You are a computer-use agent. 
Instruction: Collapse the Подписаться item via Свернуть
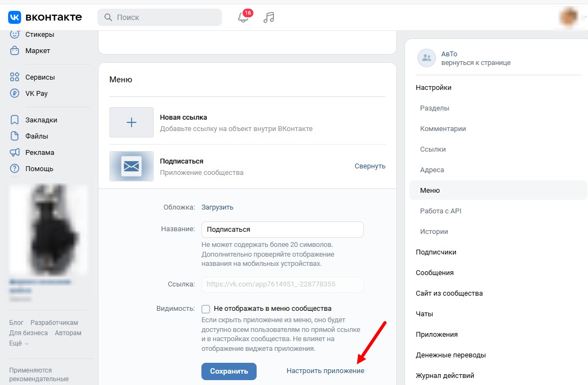370,166
